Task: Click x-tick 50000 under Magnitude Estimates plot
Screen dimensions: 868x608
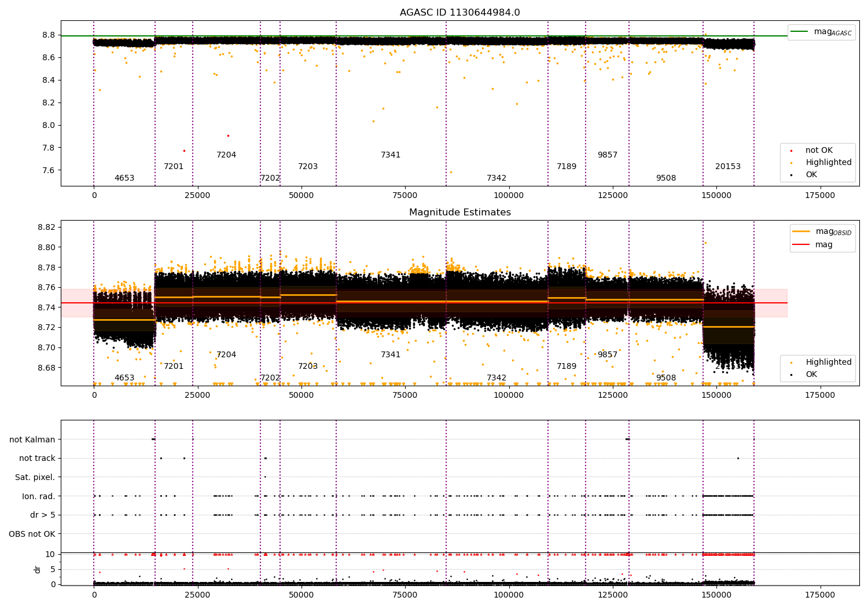Action: 301,395
